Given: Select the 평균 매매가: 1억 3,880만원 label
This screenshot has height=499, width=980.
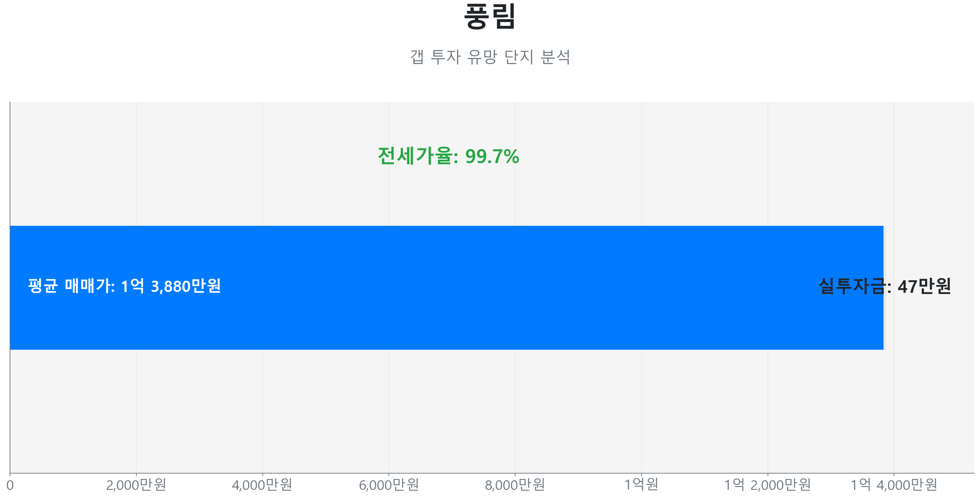Looking at the screenshot, I should coord(124,286).
